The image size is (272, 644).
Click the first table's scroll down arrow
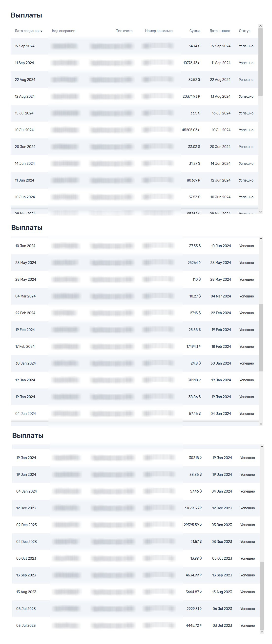coord(260,211)
